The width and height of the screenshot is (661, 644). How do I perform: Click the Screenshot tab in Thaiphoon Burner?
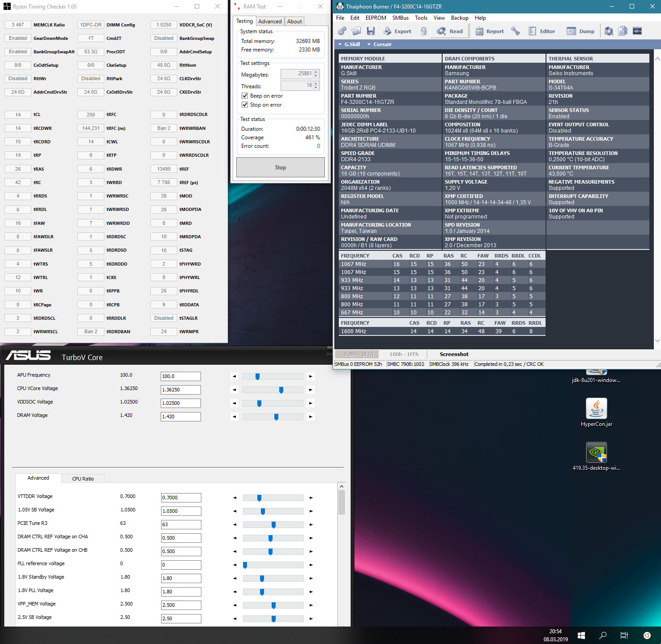[454, 354]
